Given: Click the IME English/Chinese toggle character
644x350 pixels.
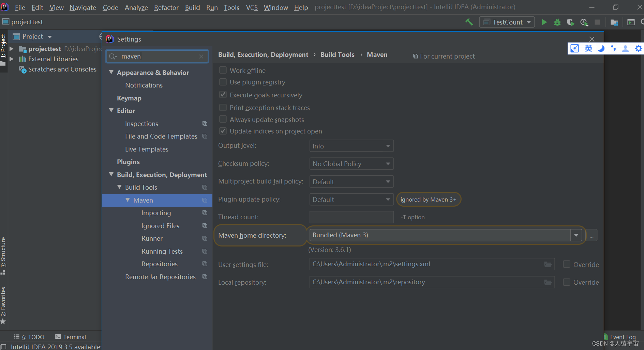Looking at the screenshot, I should [x=588, y=48].
